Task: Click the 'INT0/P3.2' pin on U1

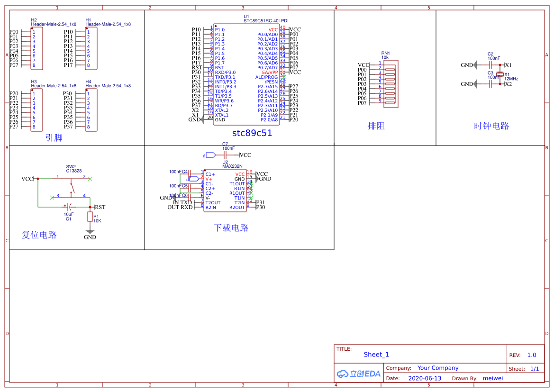Action: coord(226,82)
